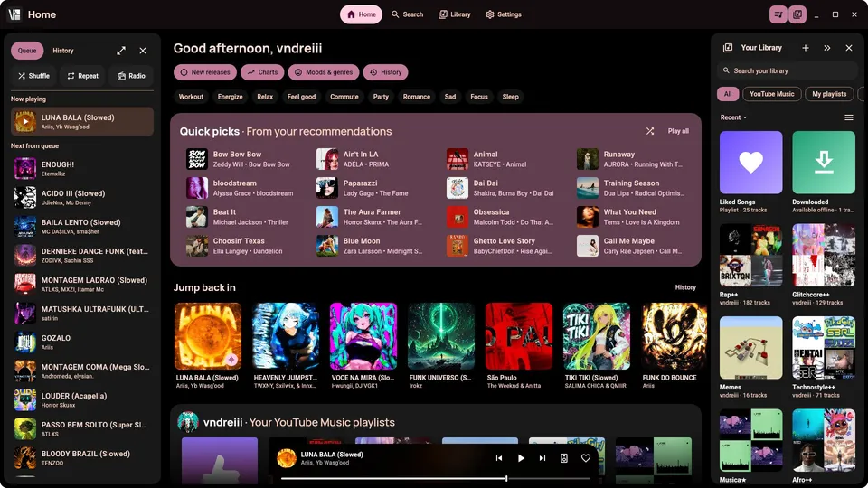Screen dimensions: 868x488
Task: Open the queue panel toggle icon in title bar
Action: coord(778,14)
